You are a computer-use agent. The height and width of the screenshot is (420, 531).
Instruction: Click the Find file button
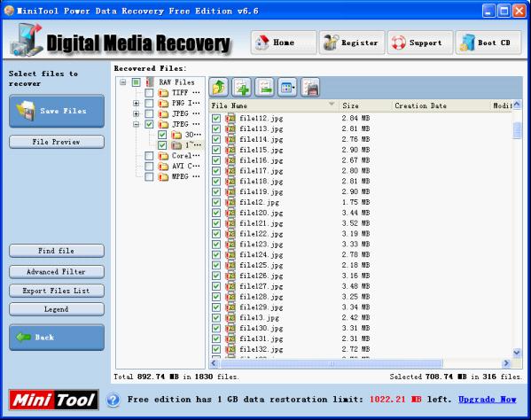click(x=57, y=251)
